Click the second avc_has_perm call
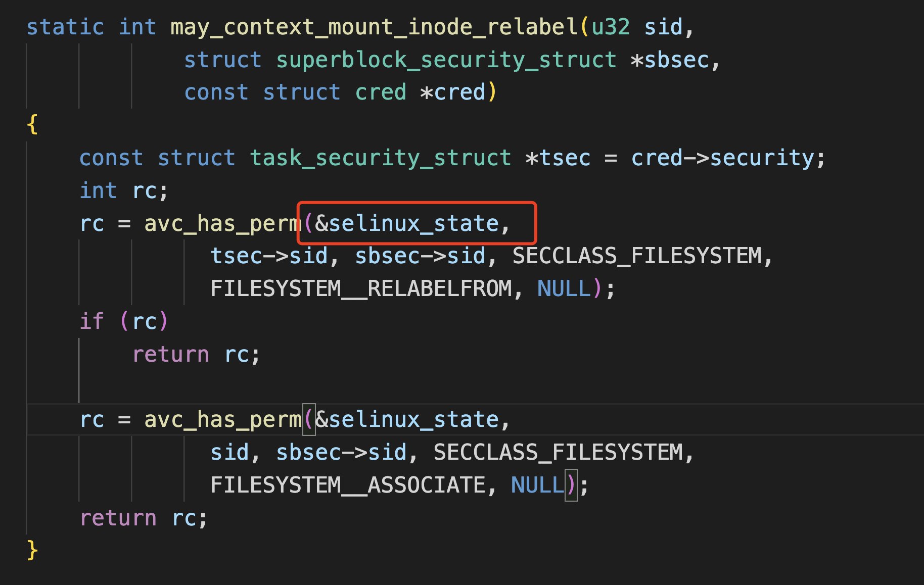The height and width of the screenshot is (585, 924). [222, 420]
